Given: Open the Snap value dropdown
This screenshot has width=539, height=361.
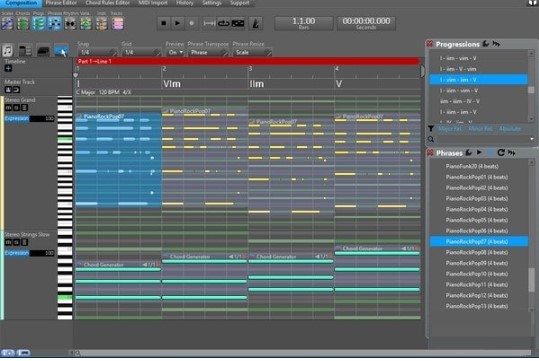Looking at the screenshot, I should [97, 52].
